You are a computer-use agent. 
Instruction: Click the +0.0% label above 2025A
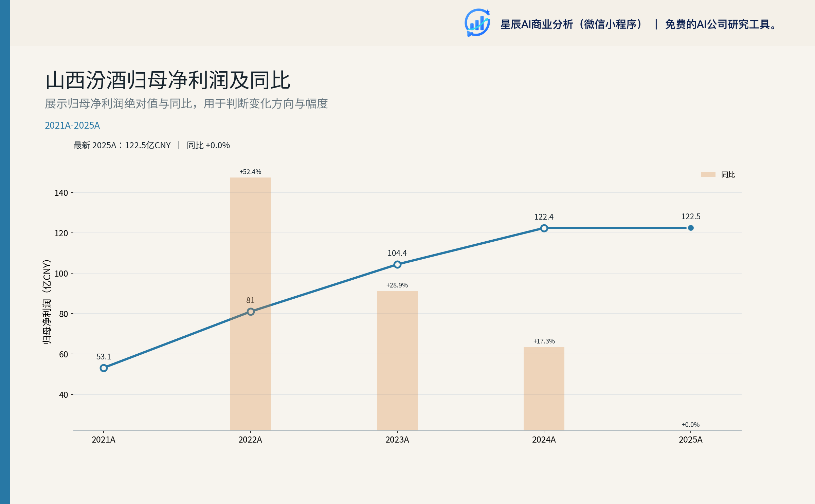click(691, 425)
